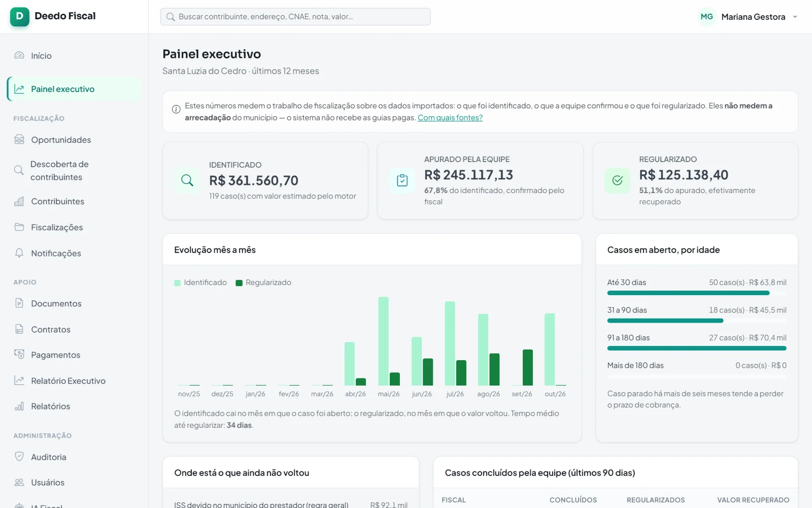Click the MG user avatar
The image size is (812, 508).
(707, 17)
